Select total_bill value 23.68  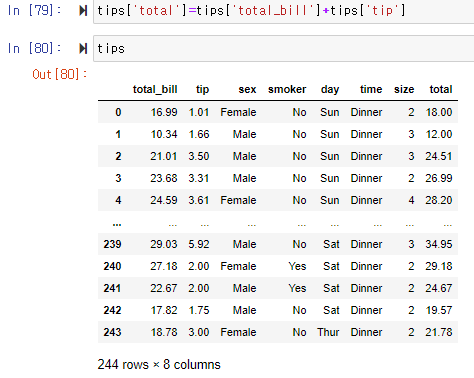164,178
